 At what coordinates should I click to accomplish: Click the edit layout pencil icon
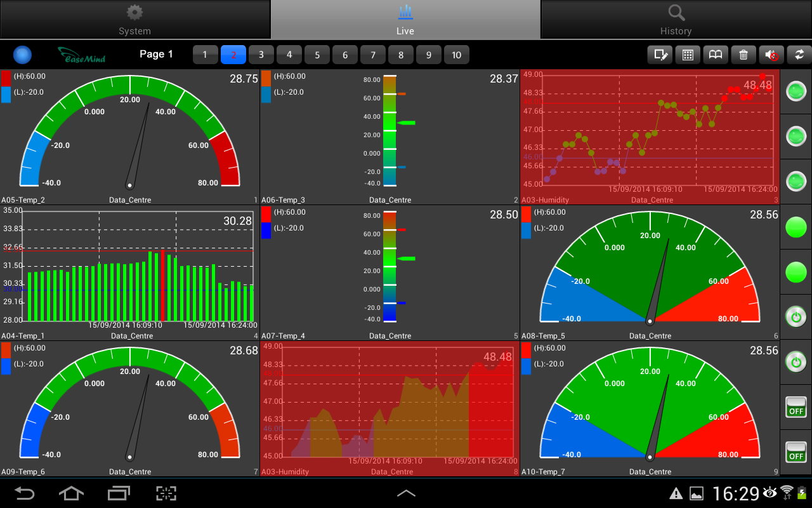coord(660,55)
